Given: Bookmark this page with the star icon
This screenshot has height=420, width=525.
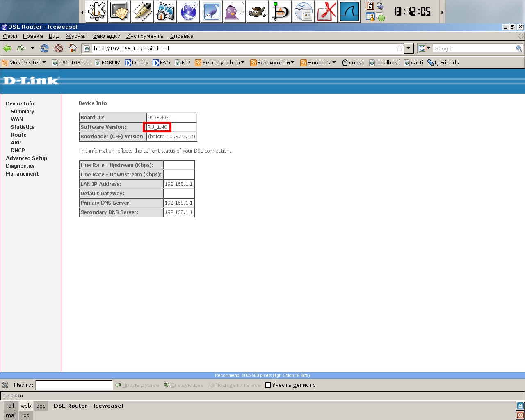Looking at the screenshot, I should pyautogui.click(x=399, y=48).
